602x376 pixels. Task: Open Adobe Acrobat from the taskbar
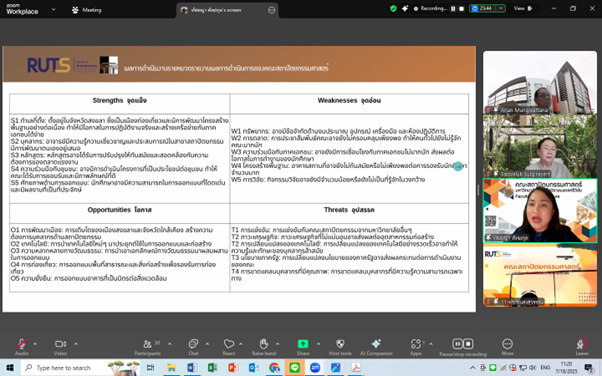356,368
